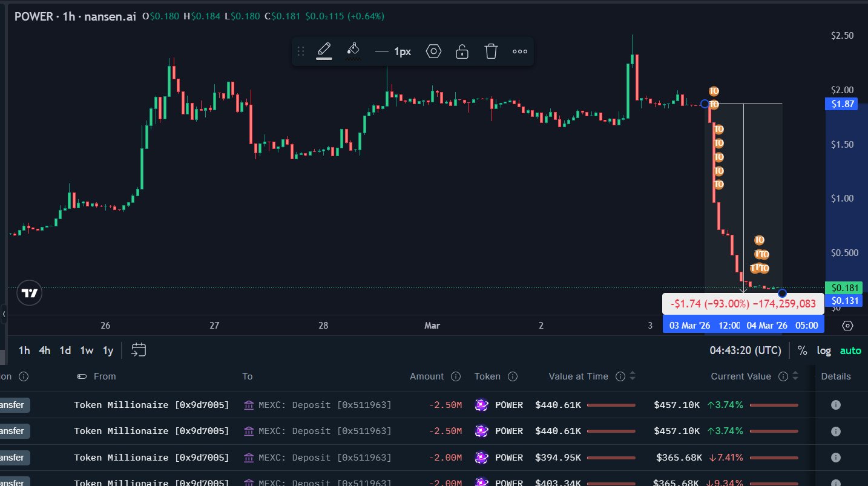Viewport: 868px width, 486px height.
Task: Click the $1.00 price scale label
Action: click(843, 199)
